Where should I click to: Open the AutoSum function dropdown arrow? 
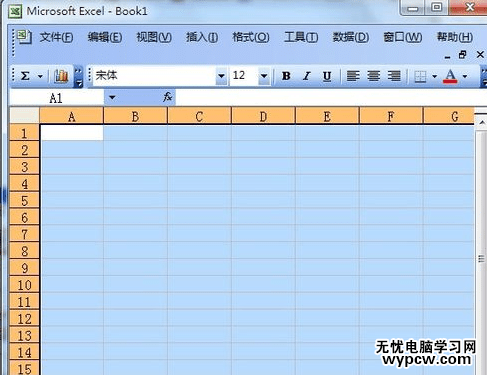pyautogui.click(x=40, y=76)
